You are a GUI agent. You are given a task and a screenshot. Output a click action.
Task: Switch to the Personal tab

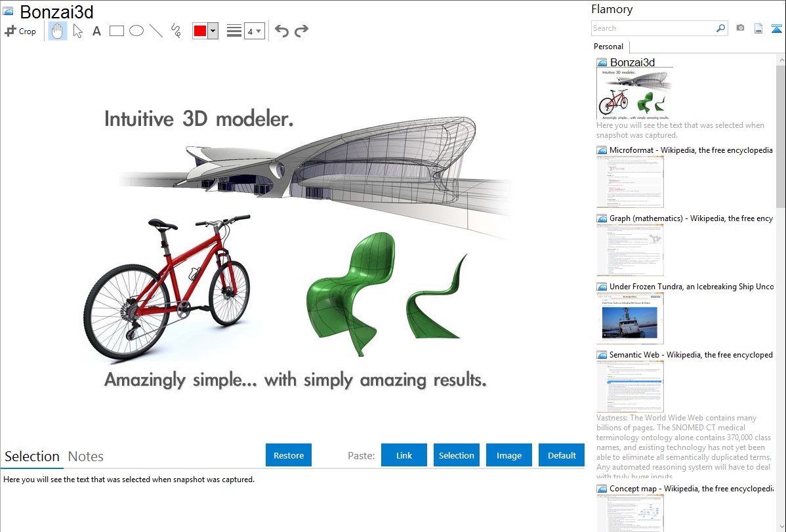pos(609,47)
